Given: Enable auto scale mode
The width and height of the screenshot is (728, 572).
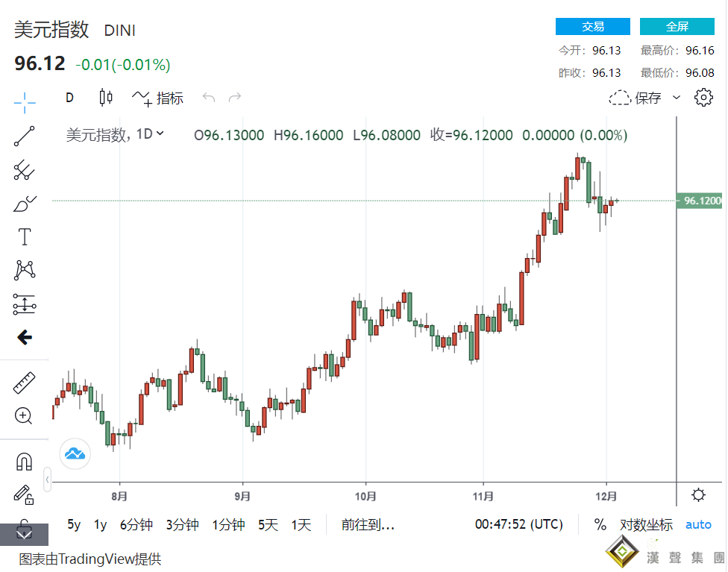Looking at the screenshot, I should pyautogui.click(x=698, y=525).
